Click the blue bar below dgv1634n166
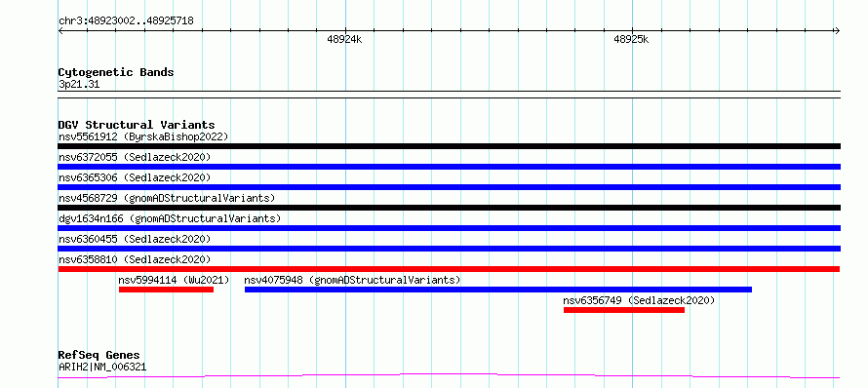This screenshot has height=388, width=868. coord(449,228)
